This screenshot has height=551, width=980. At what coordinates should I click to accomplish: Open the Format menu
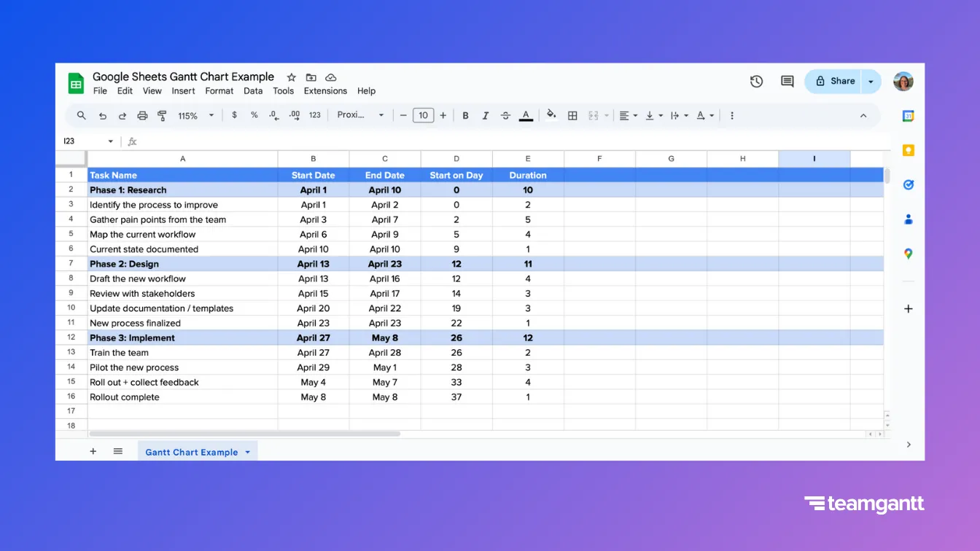click(219, 90)
